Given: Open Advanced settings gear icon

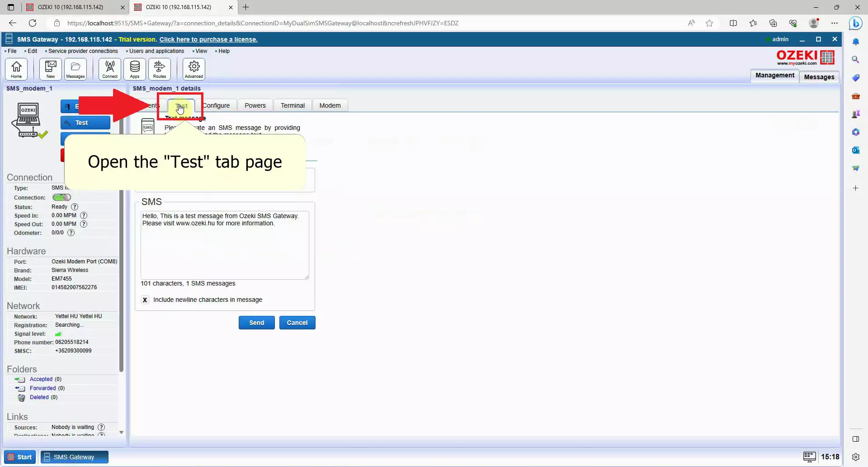Looking at the screenshot, I should (194, 69).
